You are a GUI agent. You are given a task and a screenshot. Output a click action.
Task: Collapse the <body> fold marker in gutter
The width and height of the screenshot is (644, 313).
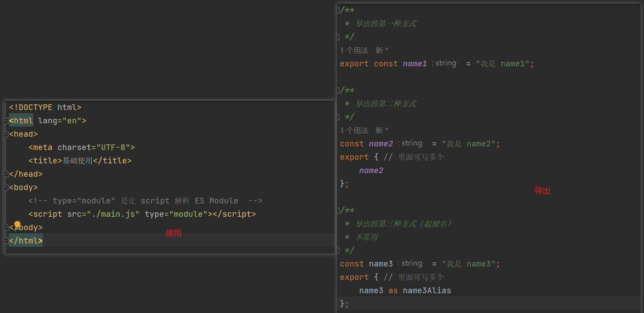point(6,187)
